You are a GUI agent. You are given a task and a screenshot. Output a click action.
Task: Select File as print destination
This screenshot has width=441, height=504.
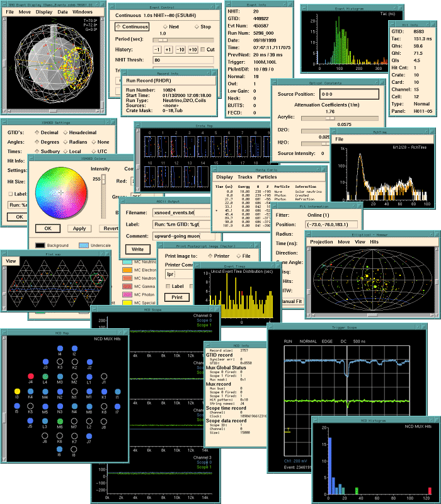pyautogui.click(x=243, y=256)
